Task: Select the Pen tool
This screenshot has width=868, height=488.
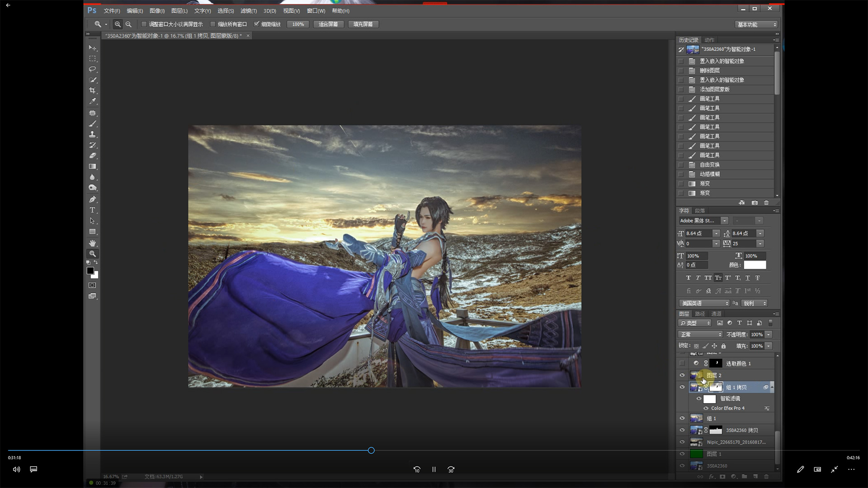Action: click(x=92, y=199)
